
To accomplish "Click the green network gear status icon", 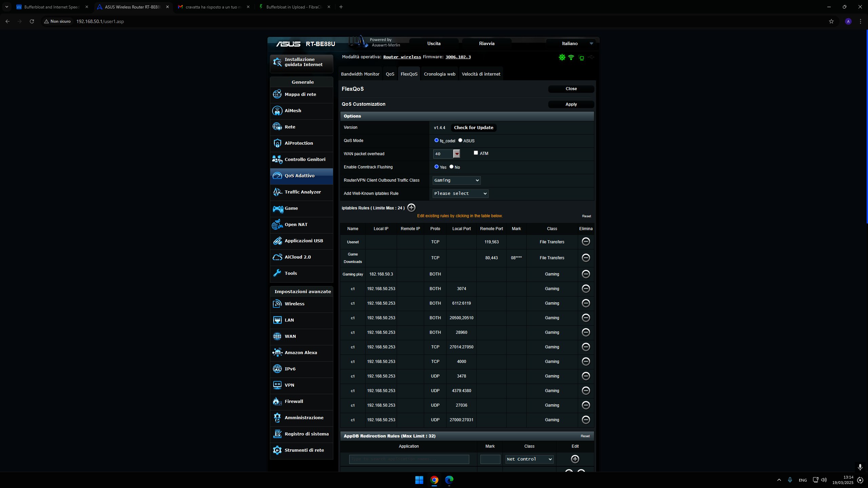I will (562, 57).
